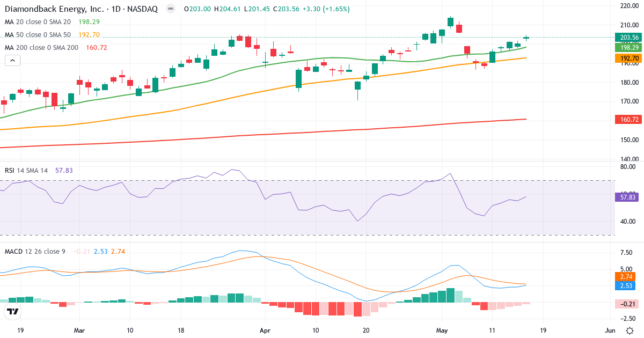Click the Jun label on time axis
This screenshot has width=644, height=338.
pos(609,330)
